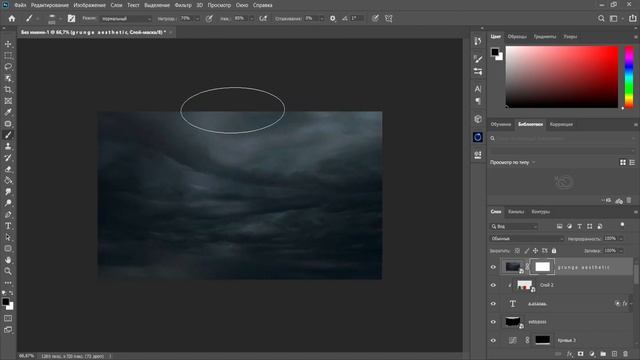Select the Crop tool
640x360 pixels.
[x=8, y=89]
